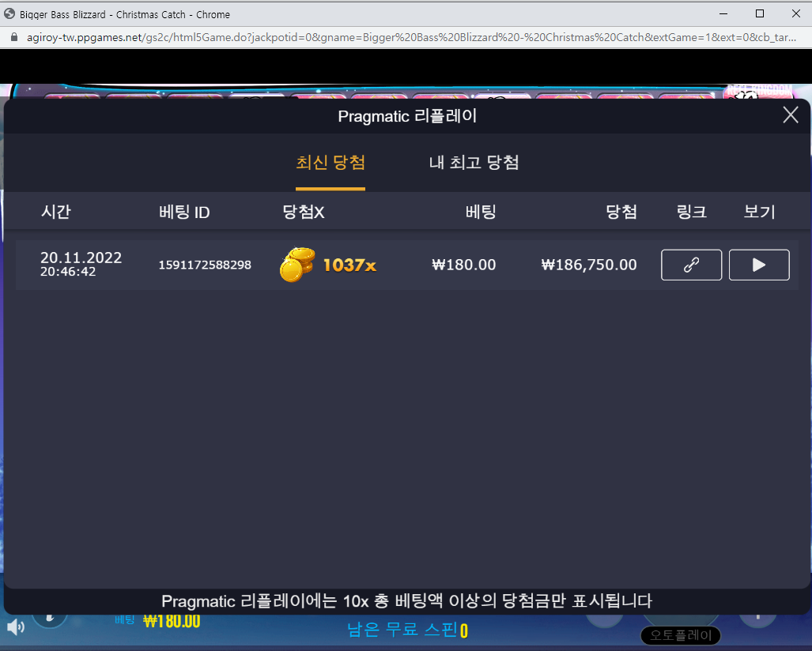Viewport: 812px width, 651px height.
Task: Click the 10x minimum win notice text
Action: point(406,600)
